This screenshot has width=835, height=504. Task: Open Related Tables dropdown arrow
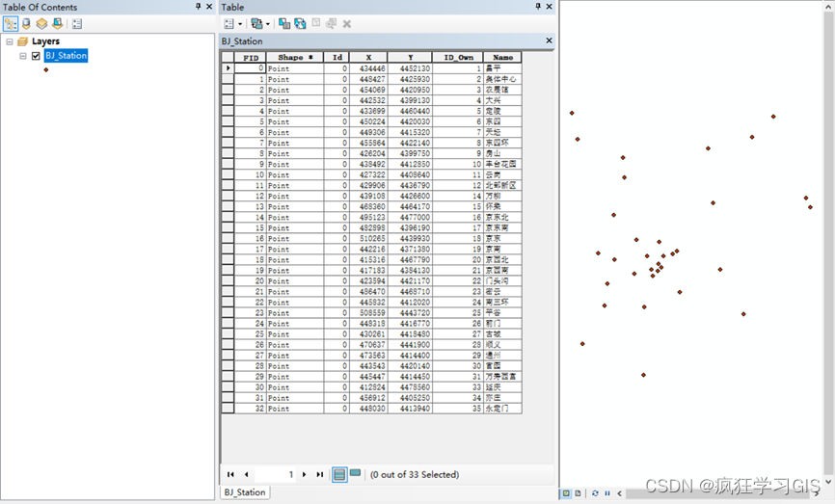[268, 24]
